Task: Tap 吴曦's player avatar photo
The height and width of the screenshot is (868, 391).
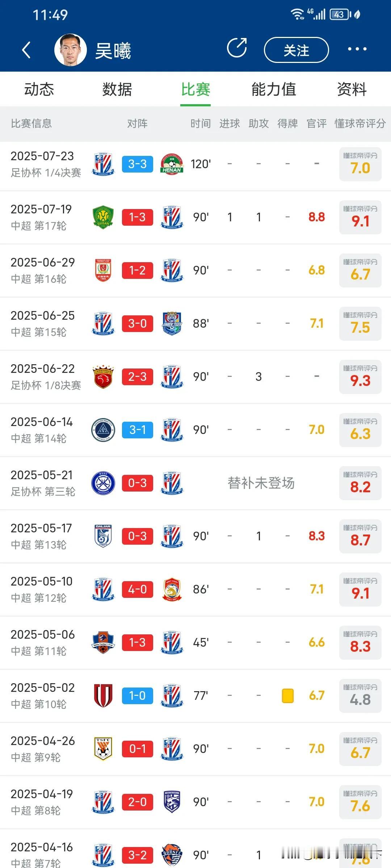Action: pos(70,50)
